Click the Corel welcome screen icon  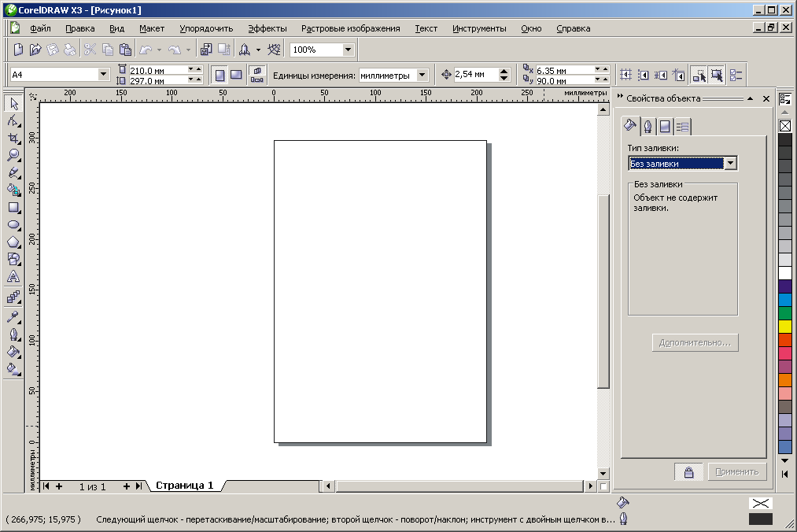pyautogui.click(x=274, y=50)
